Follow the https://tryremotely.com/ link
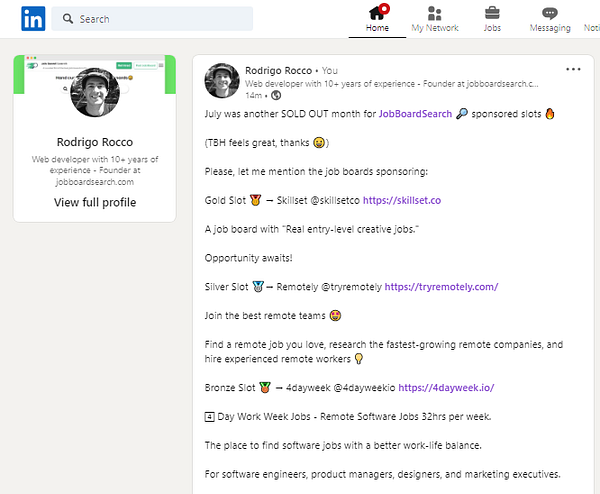The height and width of the screenshot is (494, 600). [441, 287]
